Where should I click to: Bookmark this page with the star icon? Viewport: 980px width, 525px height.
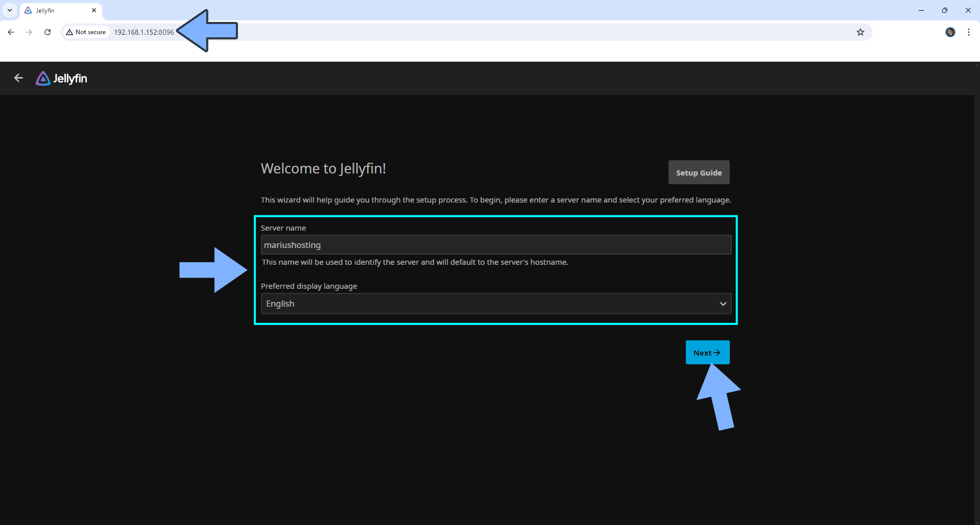[x=861, y=32]
